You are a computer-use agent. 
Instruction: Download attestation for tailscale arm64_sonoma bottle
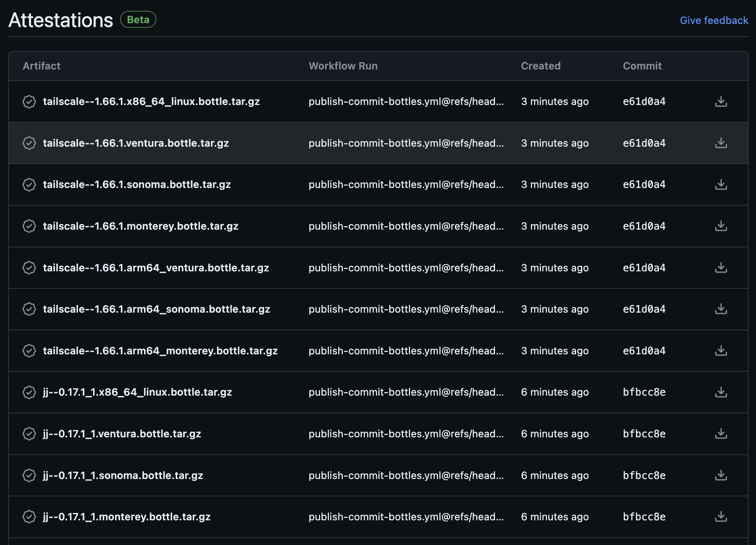point(721,309)
